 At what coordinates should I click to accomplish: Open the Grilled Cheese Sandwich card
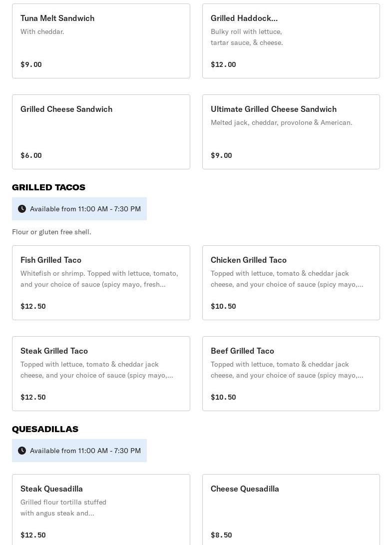[x=101, y=132]
